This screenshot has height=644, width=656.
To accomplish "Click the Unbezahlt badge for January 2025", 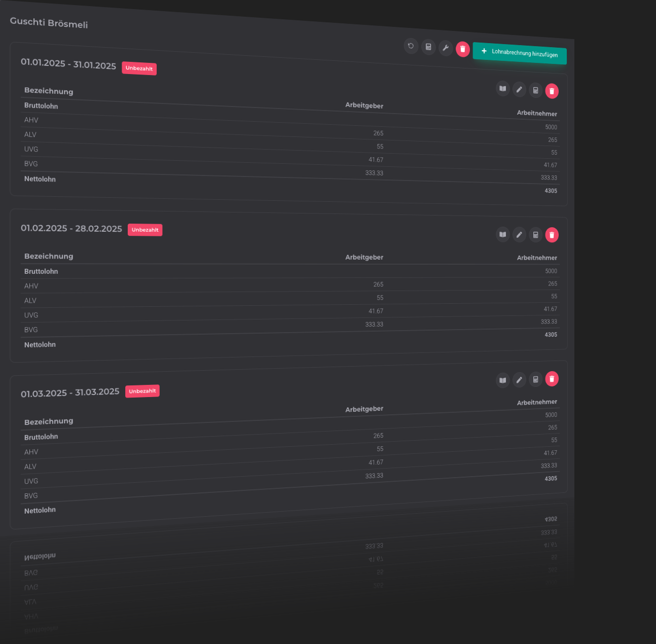I will (x=139, y=68).
